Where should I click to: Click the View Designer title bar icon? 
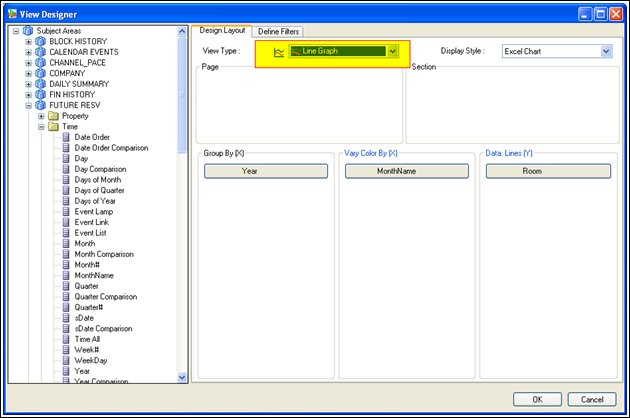coord(11,11)
